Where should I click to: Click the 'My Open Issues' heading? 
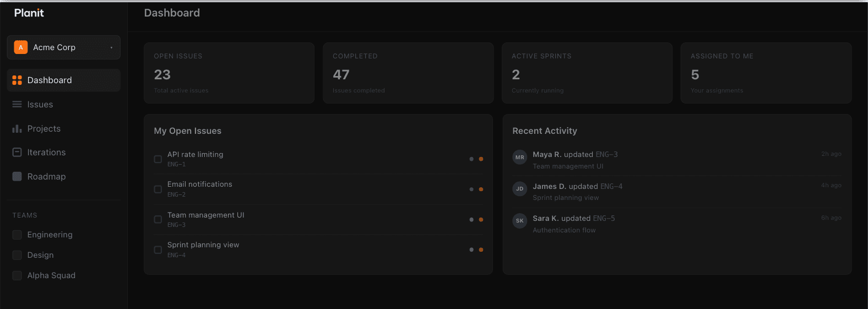[187, 131]
